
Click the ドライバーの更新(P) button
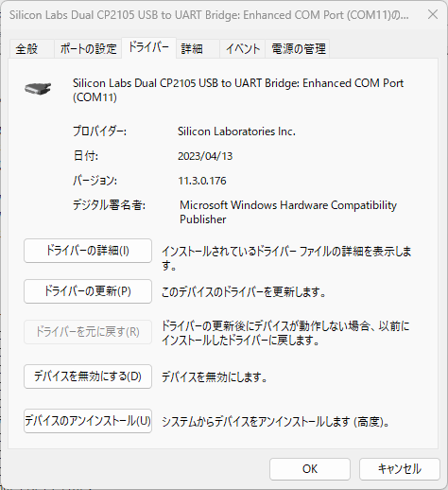pyautogui.click(x=88, y=291)
